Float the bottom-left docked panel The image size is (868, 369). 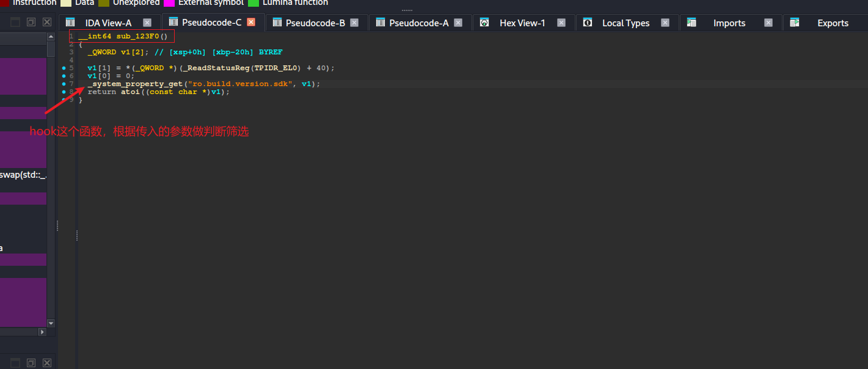click(x=31, y=363)
